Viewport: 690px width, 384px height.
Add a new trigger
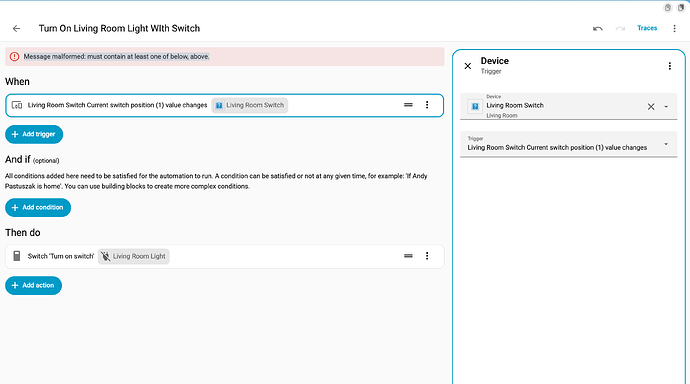coord(34,134)
